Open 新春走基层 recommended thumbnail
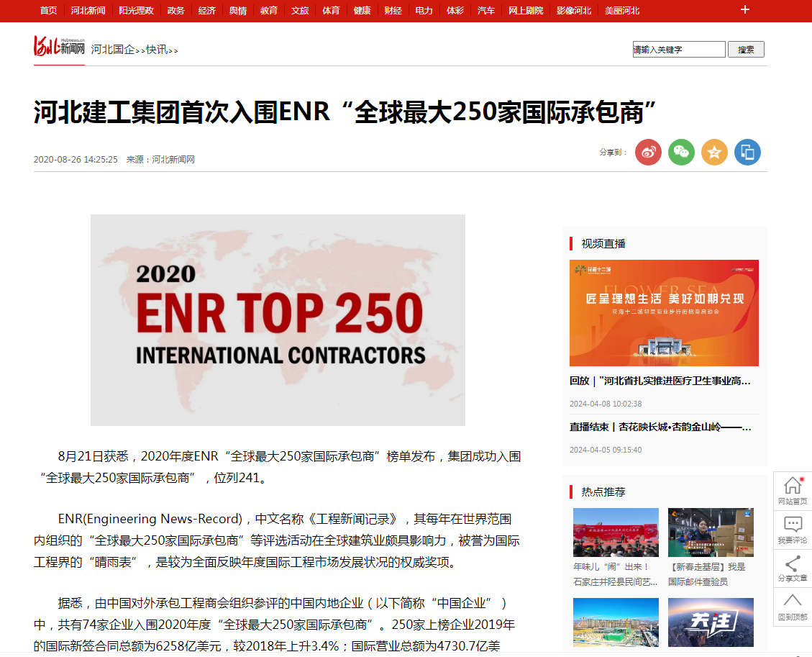 click(x=711, y=532)
